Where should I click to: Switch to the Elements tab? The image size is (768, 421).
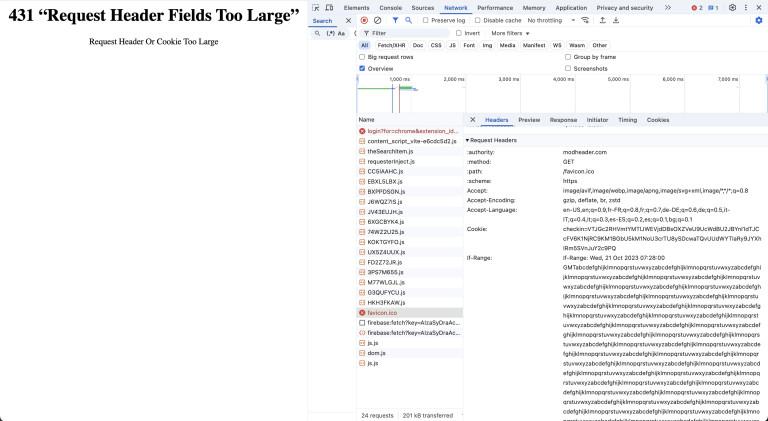click(356, 8)
